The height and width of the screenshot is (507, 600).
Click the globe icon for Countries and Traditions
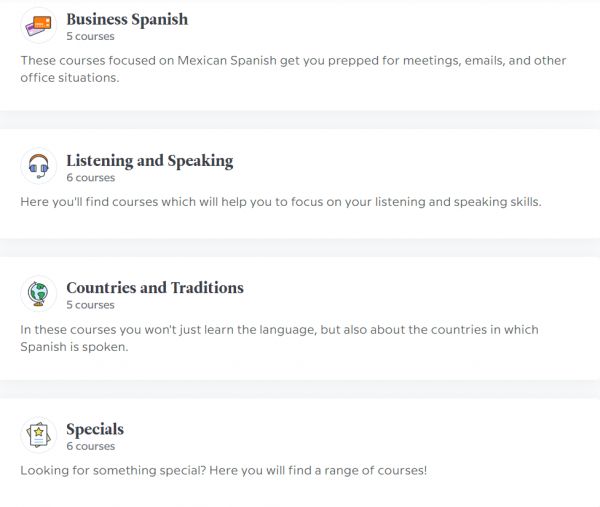[x=39, y=293]
